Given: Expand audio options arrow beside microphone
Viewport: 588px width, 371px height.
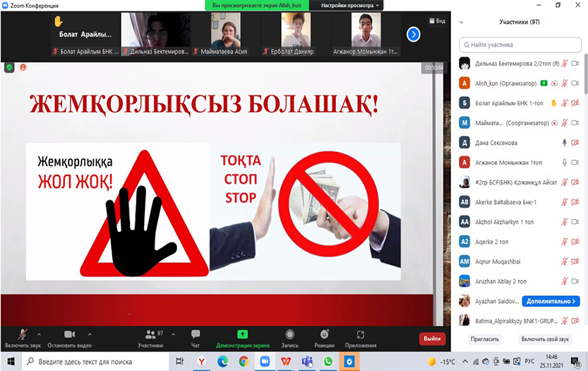Looking at the screenshot, I should click(x=38, y=334).
